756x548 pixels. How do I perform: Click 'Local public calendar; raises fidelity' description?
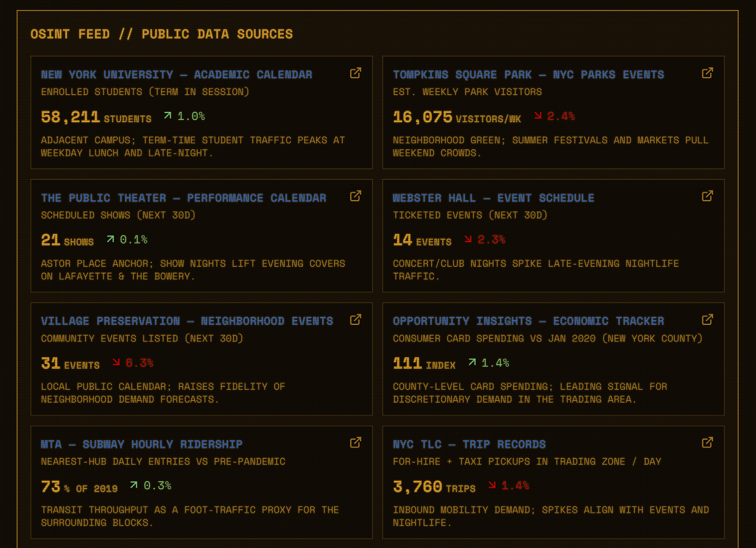coord(163,393)
